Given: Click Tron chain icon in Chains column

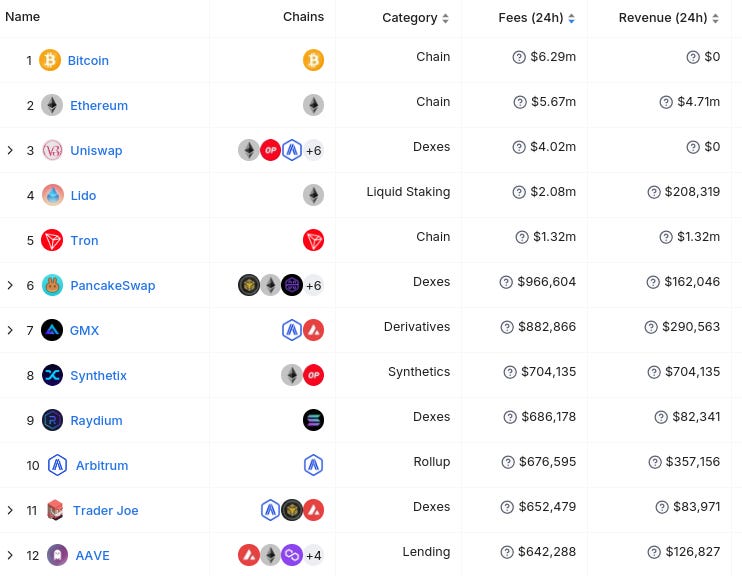Looking at the screenshot, I should click(313, 240).
